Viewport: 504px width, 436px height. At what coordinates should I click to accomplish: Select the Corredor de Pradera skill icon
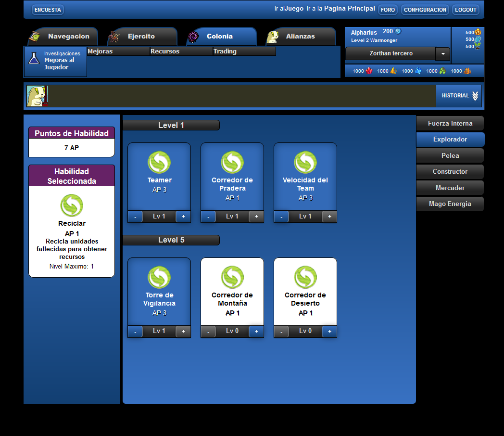click(232, 162)
